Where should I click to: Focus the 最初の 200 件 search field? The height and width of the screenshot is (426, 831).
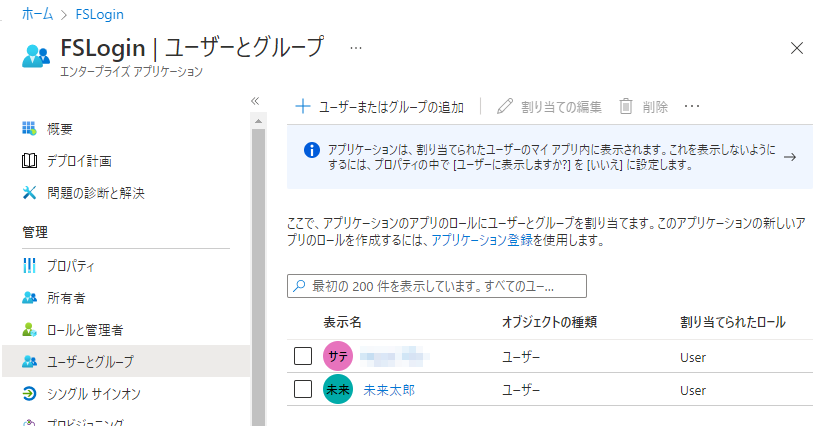[x=437, y=286]
